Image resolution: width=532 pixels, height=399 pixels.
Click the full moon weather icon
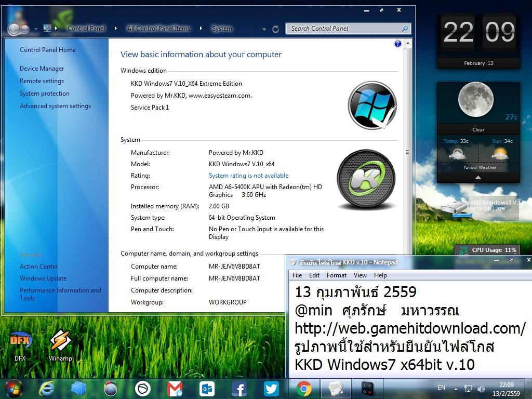pyautogui.click(x=476, y=100)
